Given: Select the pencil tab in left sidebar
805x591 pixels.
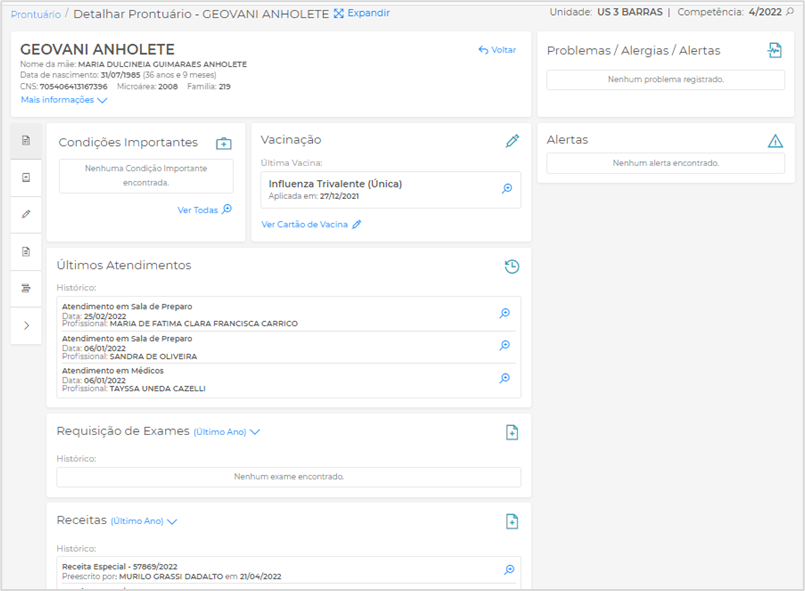Looking at the screenshot, I should coord(26,214).
